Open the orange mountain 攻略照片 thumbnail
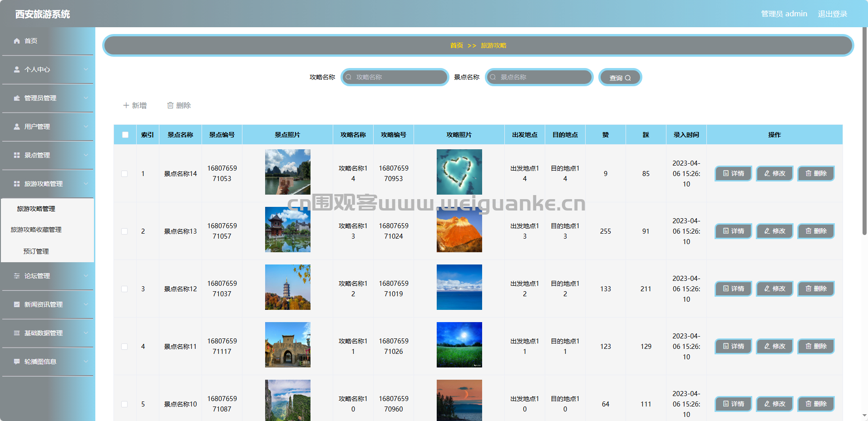This screenshot has width=868, height=421. 459,230
